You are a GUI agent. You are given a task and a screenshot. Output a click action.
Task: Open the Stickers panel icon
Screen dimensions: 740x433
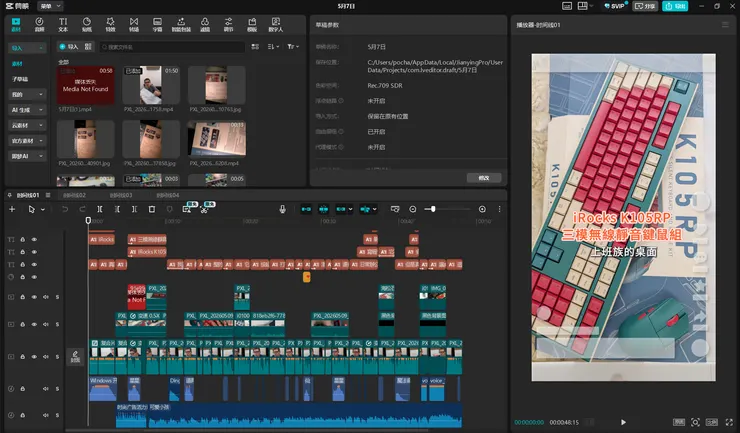tap(87, 25)
